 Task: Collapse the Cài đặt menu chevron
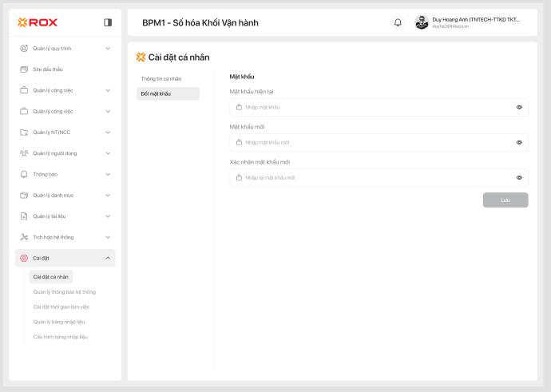click(x=108, y=258)
